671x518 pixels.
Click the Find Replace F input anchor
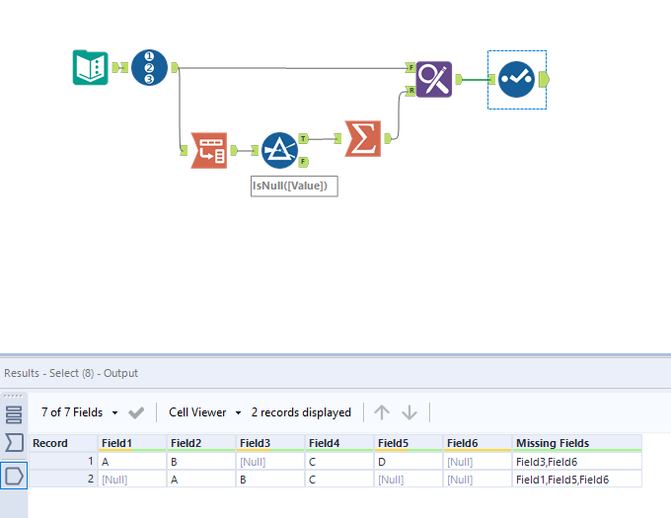[x=410, y=67]
